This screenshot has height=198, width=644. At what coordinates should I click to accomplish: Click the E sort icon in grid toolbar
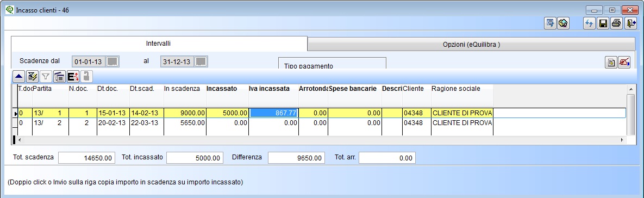pyautogui.click(x=73, y=76)
